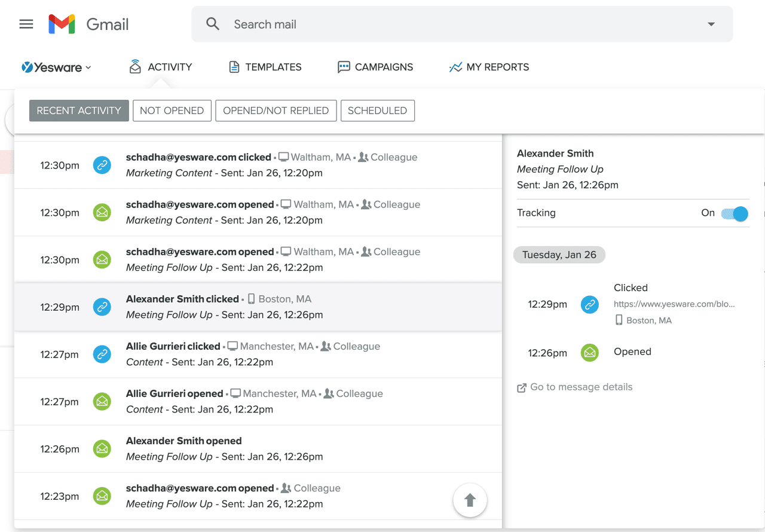Image resolution: width=765 pixels, height=532 pixels.
Task: Select the Opened/Not Replied filter
Action: 276,111
